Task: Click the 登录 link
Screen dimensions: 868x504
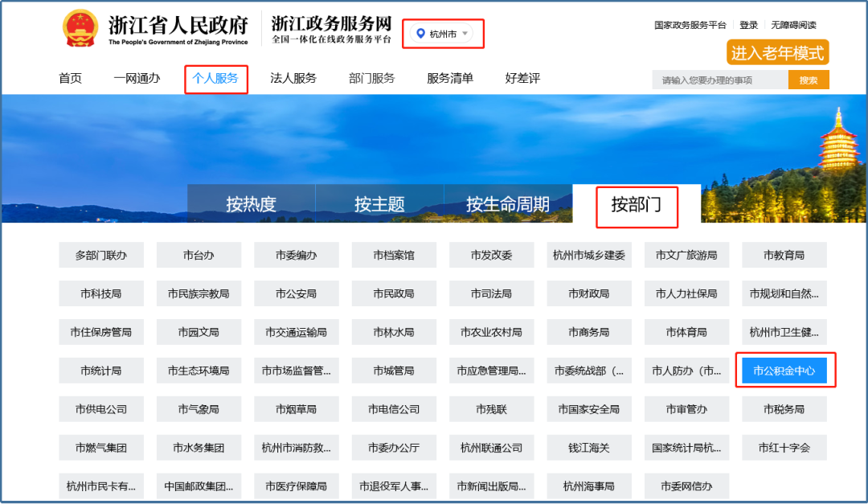Action: [x=748, y=25]
